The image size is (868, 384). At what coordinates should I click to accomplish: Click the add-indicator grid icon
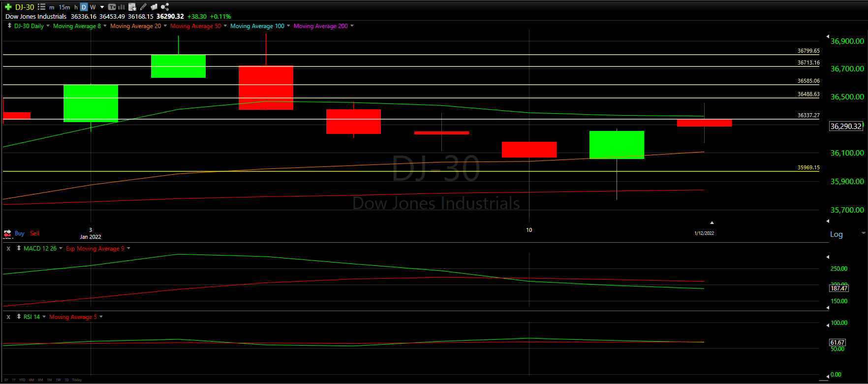coord(132,7)
